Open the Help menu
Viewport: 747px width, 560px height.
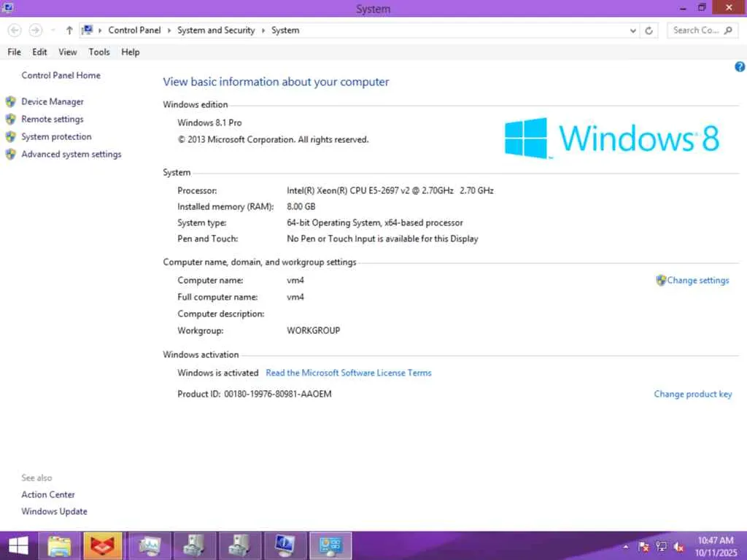click(x=130, y=52)
